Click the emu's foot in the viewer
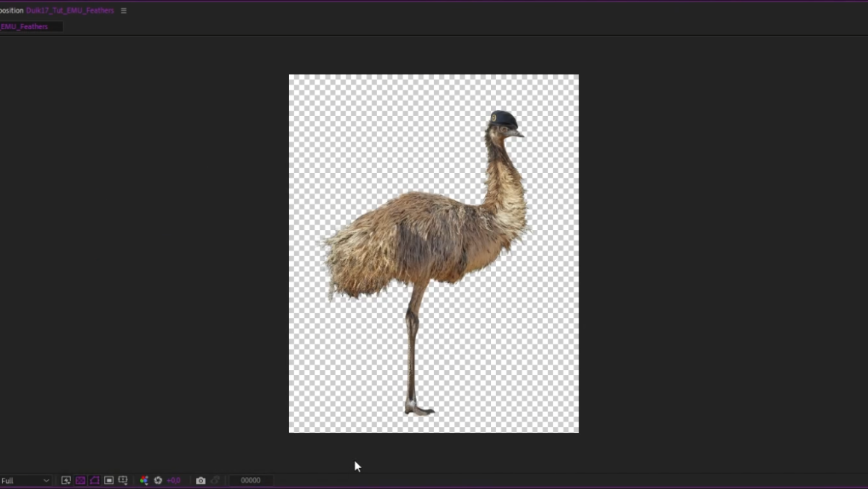 tap(419, 409)
